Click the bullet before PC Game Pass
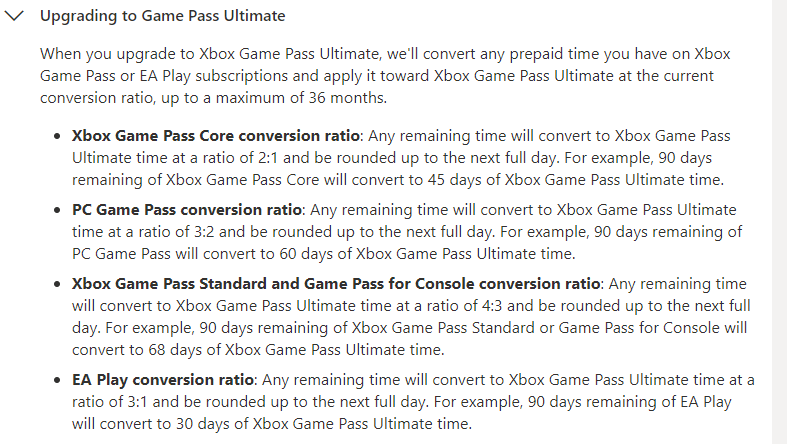Viewport: 787px width, 444px height. [x=57, y=210]
